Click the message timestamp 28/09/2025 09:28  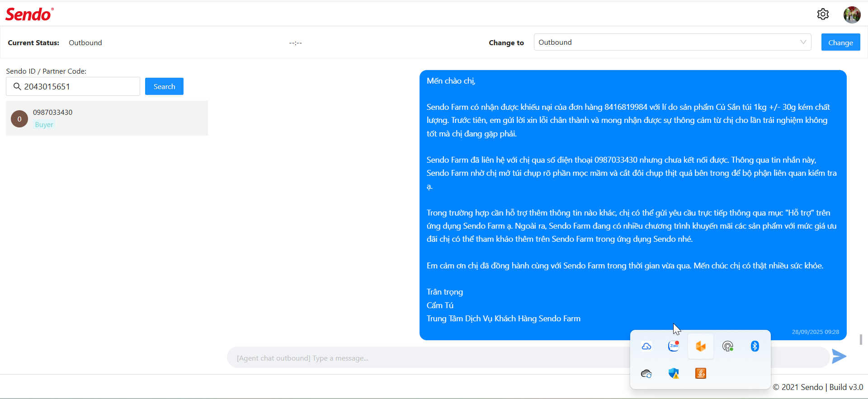coord(816,332)
